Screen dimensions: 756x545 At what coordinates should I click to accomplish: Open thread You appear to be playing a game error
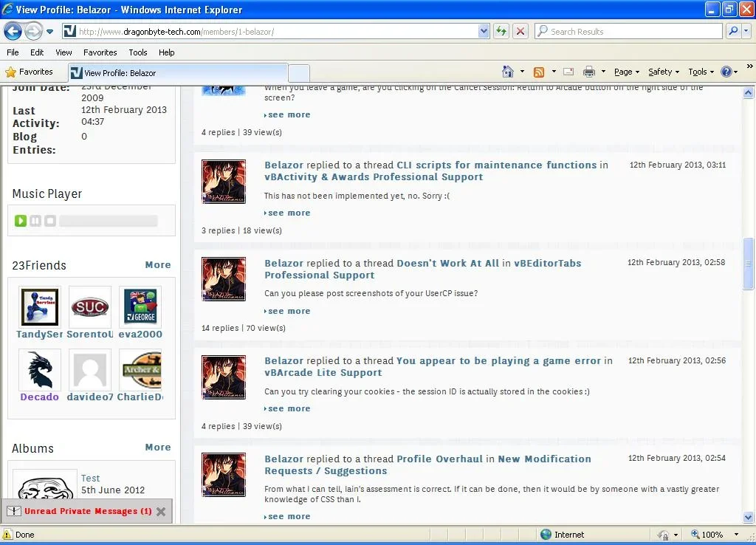[x=498, y=361]
